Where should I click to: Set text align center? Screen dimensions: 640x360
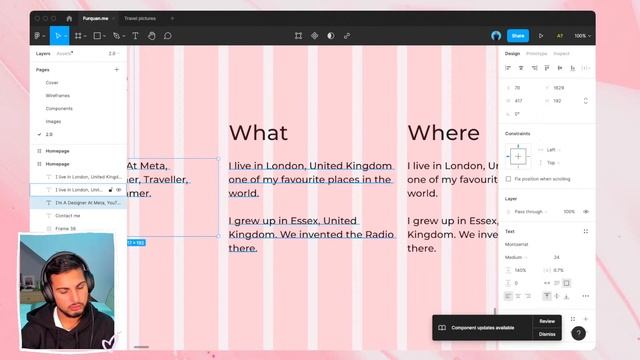point(518,296)
